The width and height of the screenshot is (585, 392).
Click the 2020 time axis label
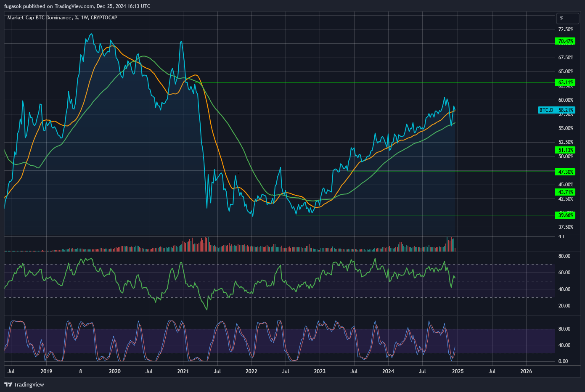[115, 371]
